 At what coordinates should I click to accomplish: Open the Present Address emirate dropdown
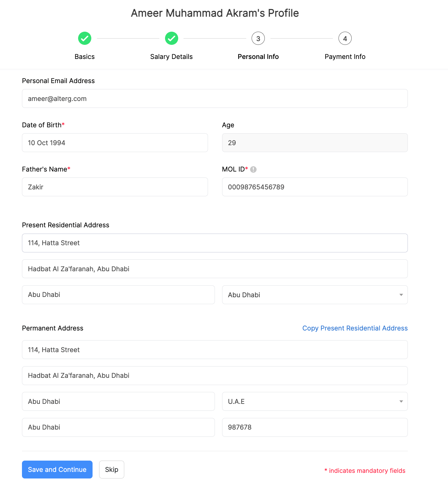point(315,295)
